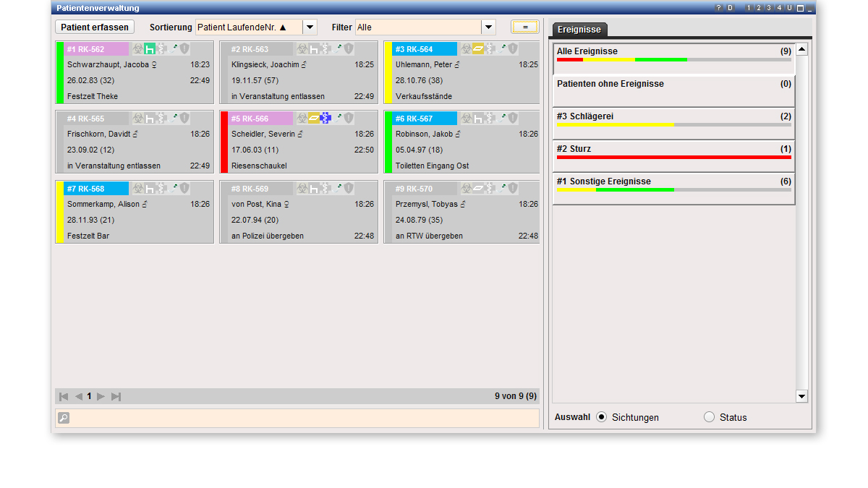Click biohazard icon on card RK-564
The image size is (868, 488).
466,48
